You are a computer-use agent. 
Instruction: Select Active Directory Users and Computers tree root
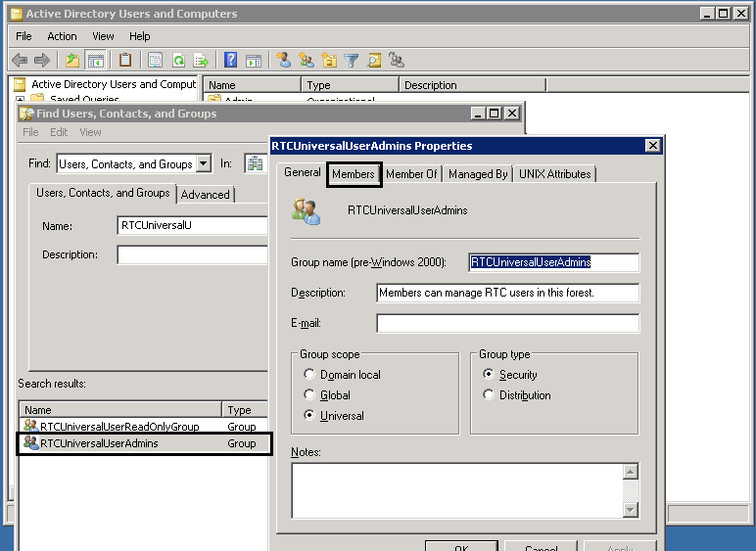pyautogui.click(x=114, y=84)
